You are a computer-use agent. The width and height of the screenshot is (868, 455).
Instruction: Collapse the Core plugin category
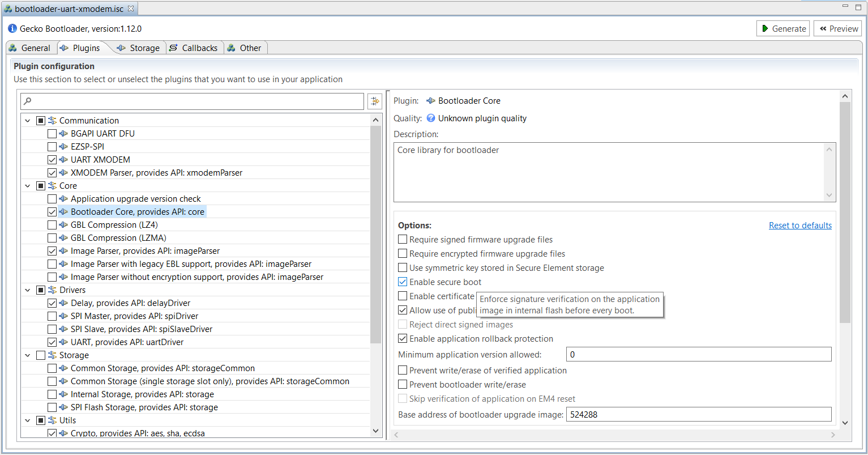[28, 186]
